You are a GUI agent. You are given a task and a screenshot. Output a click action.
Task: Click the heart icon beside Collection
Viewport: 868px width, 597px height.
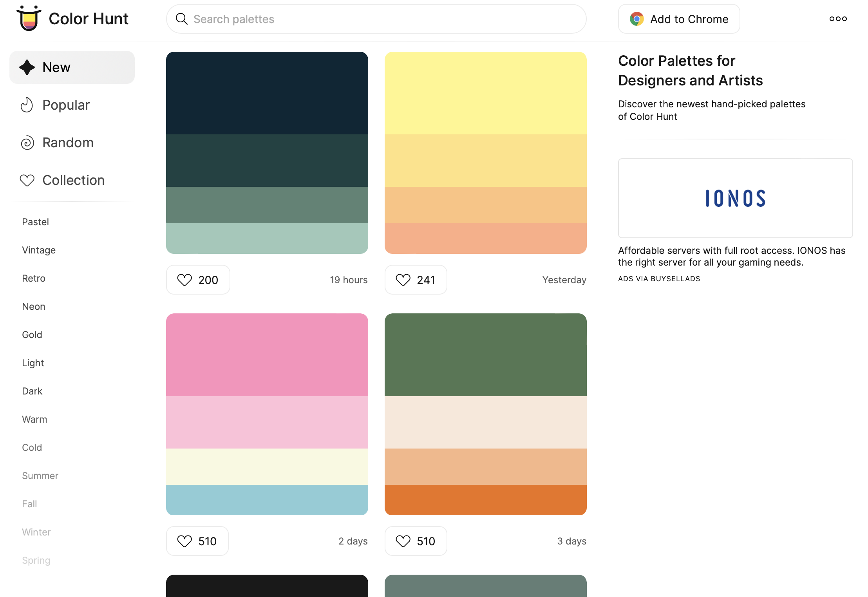click(27, 180)
